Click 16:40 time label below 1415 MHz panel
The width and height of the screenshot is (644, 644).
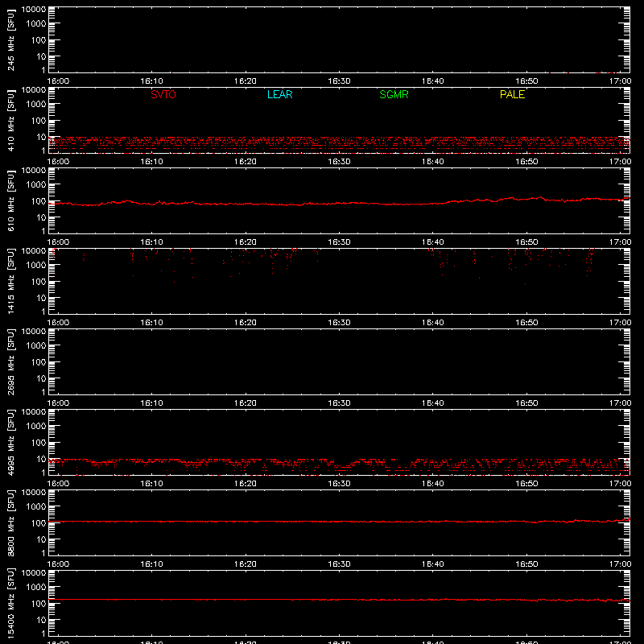[x=432, y=323]
